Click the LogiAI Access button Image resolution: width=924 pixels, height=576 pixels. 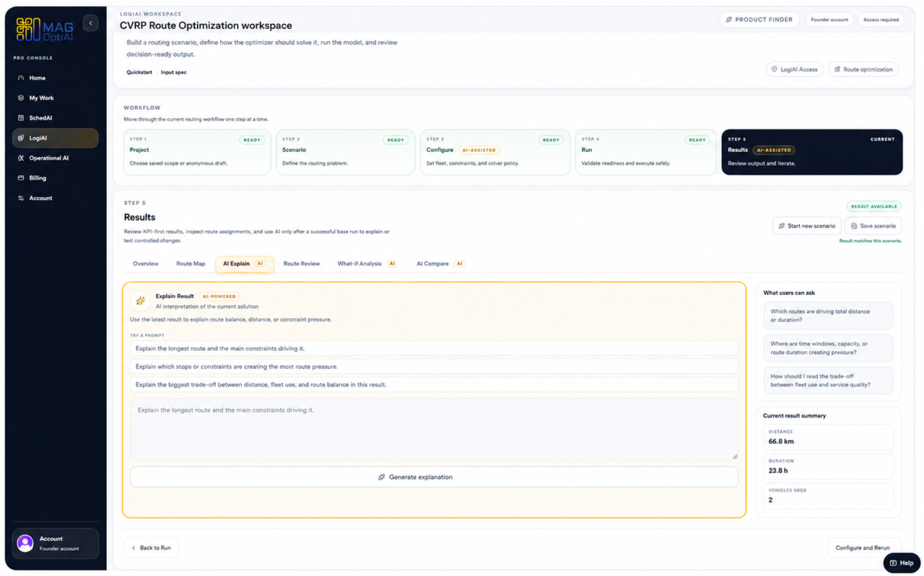[x=794, y=69]
